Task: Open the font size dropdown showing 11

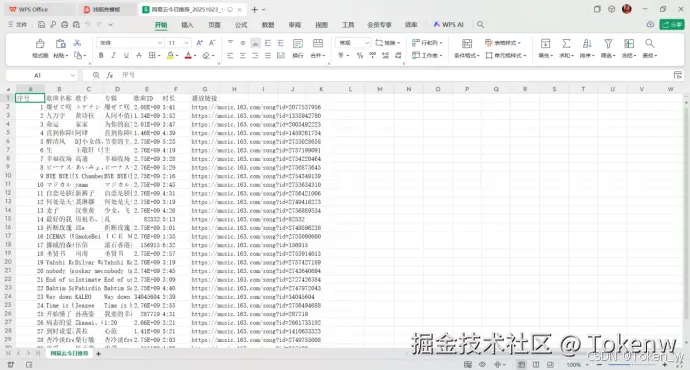Action: 187,43
